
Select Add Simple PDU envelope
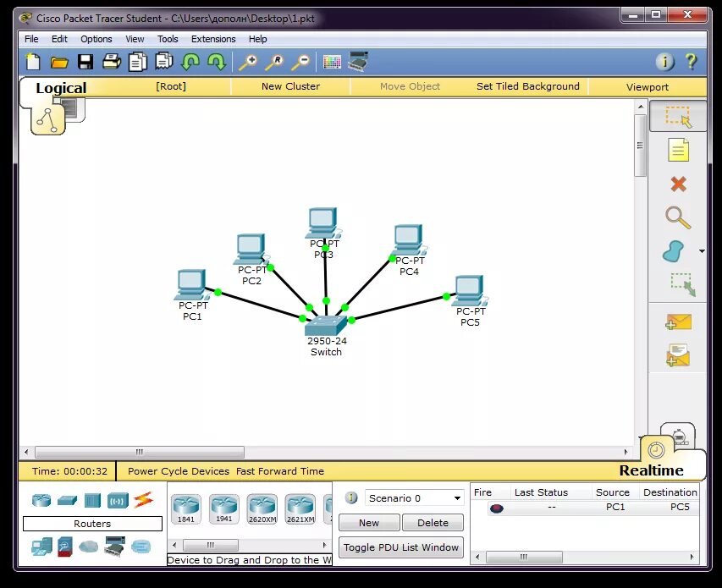pos(678,322)
